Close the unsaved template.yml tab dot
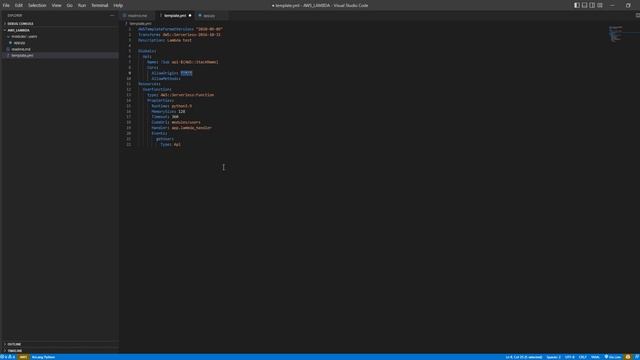640x360 pixels. click(x=190, y=16)
